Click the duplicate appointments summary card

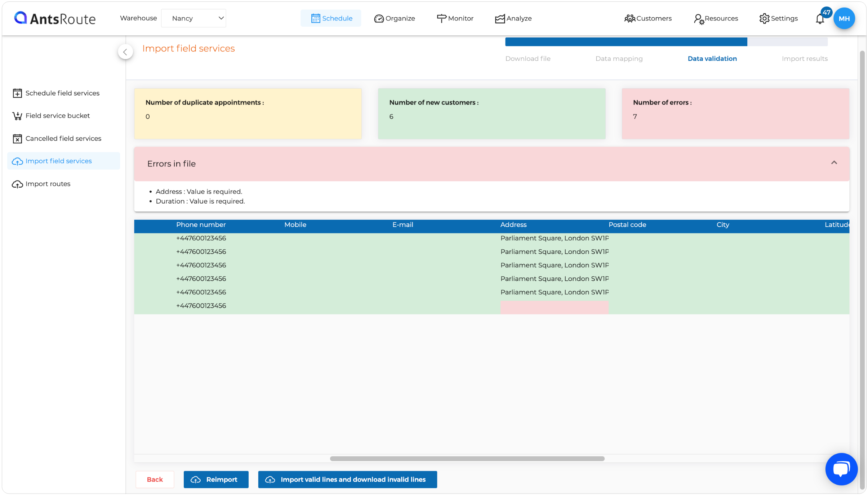248,113
